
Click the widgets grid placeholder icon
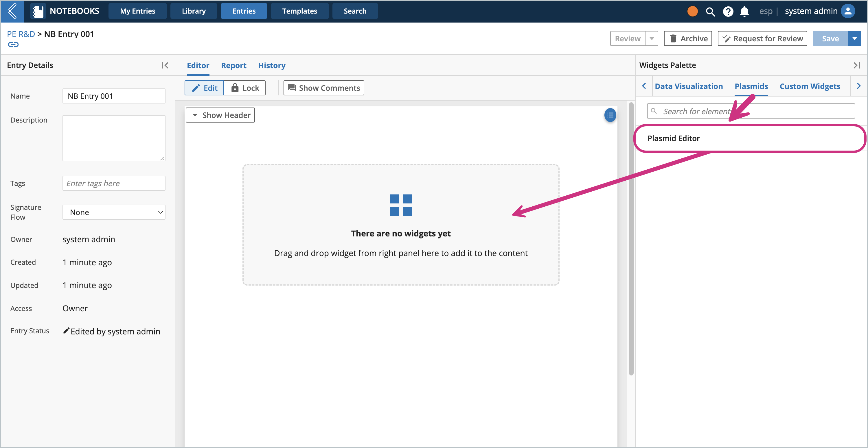coord(401,205)
